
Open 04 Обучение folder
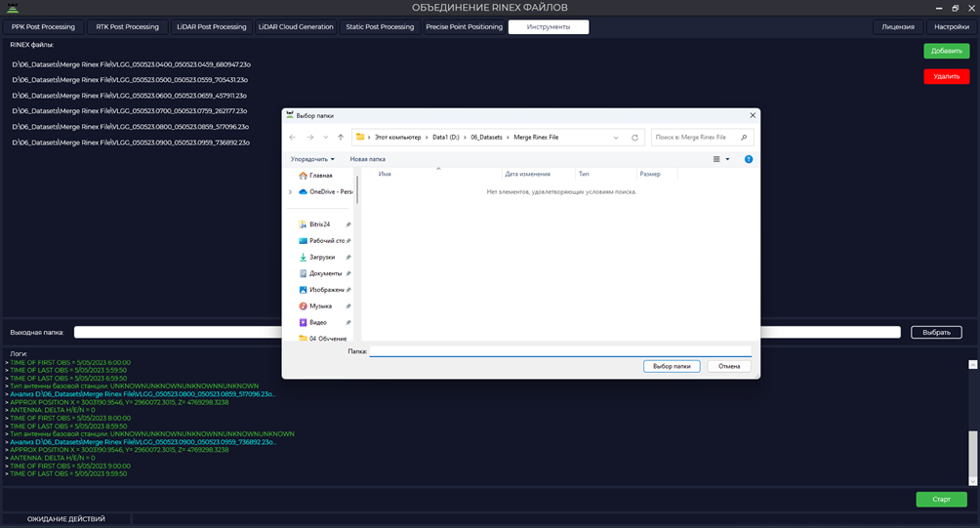pyautogui.click(x=324, y=338)
